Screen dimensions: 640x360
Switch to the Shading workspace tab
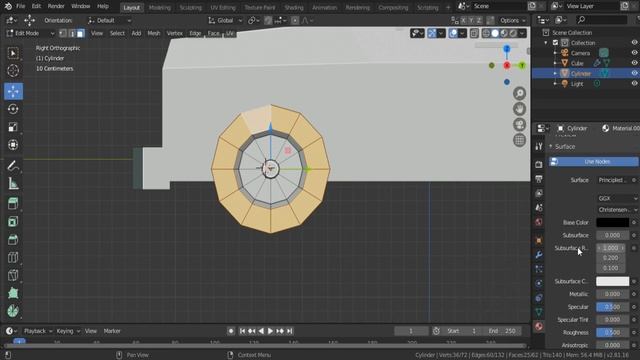294,7
